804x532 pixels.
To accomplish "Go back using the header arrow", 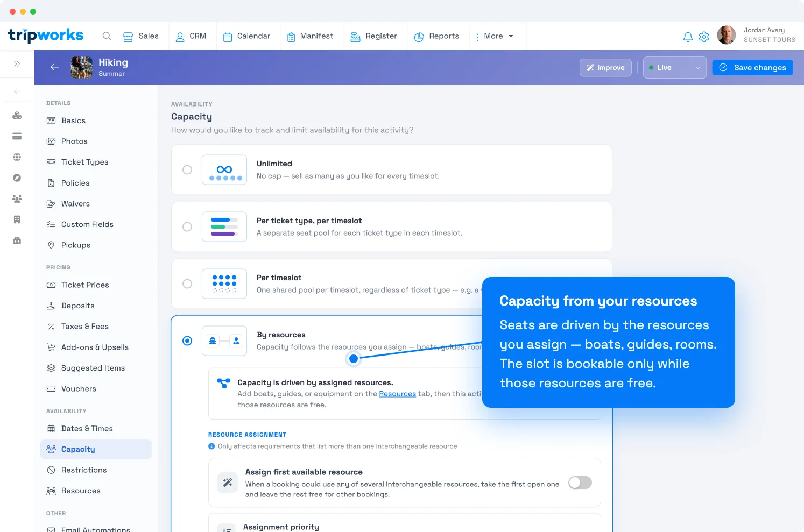I will tap(54, 67).
